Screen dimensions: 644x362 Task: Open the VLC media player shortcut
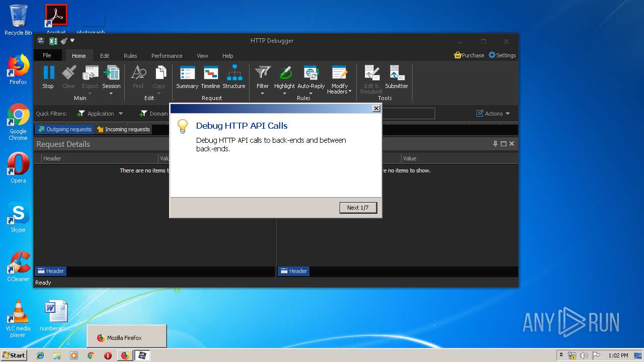pos(18,319)
